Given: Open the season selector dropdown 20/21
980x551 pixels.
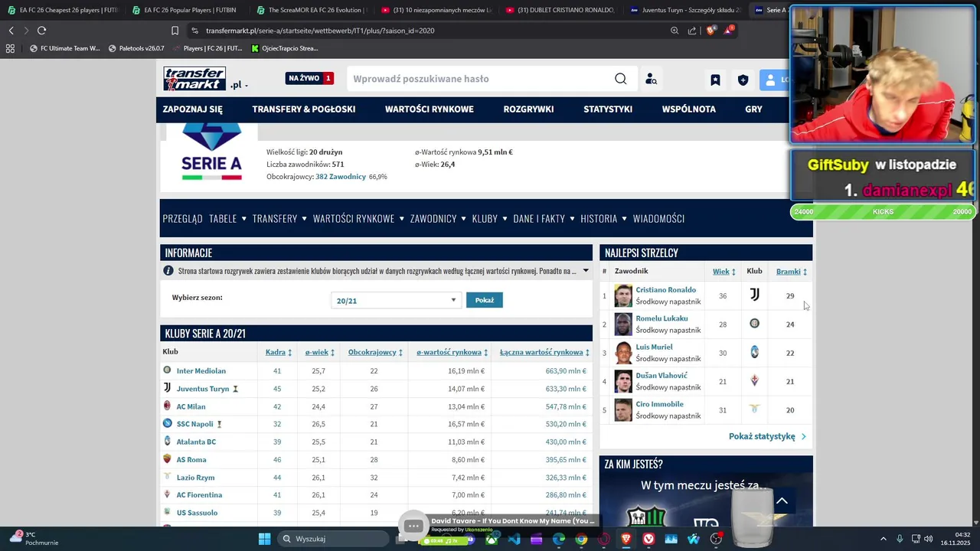Looking at the screenshot, I should pyautogui.click(x=396, y=300).
